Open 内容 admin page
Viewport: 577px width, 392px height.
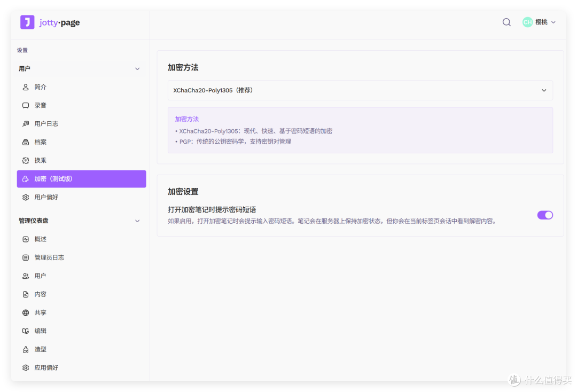(x=81, y=295)
